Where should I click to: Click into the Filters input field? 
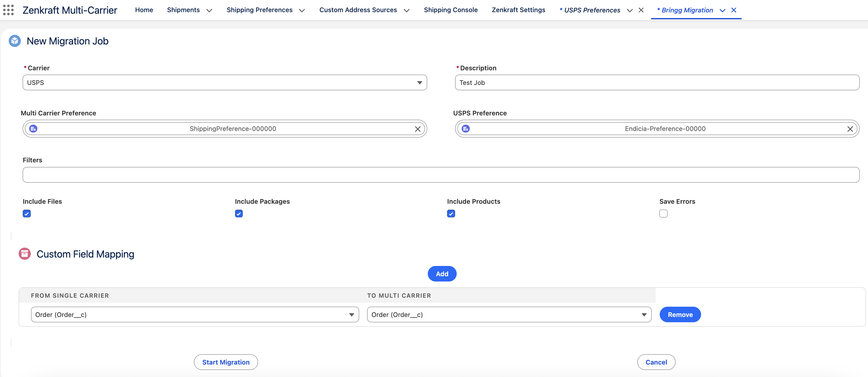pos(441,175)
